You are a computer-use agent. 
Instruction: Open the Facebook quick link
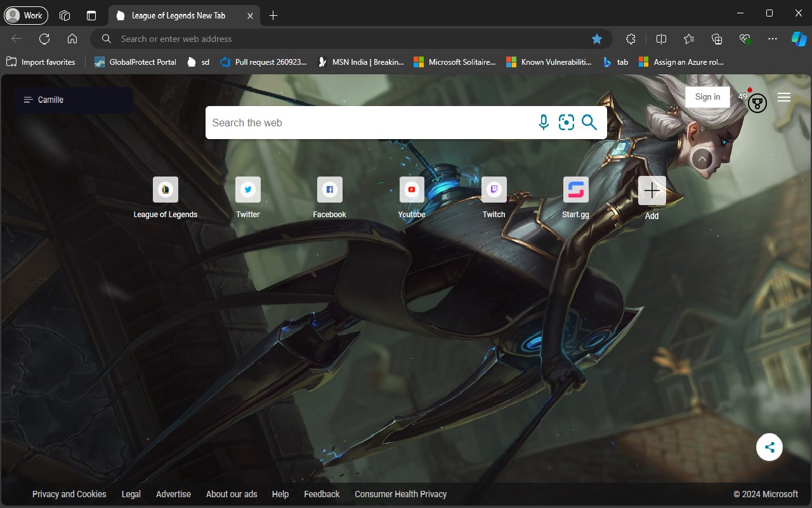tap(330, 197)
